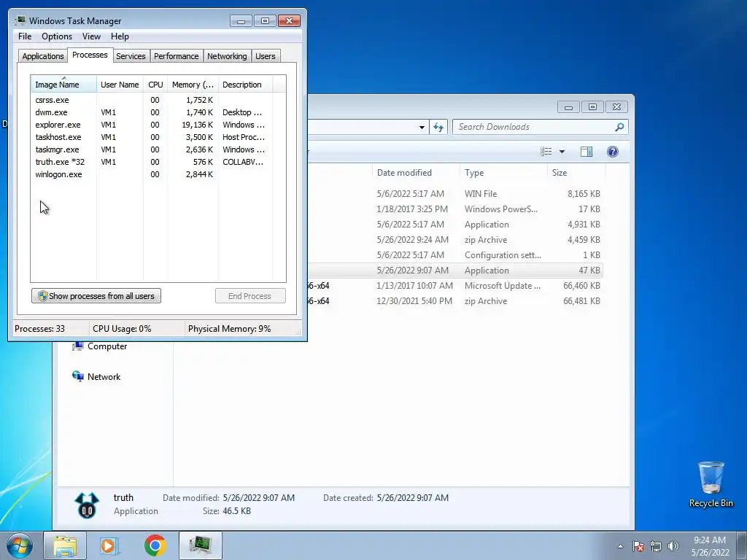Image resolution: width=747 pixels, height=560 pixels.
Task: Select the 47 KB Application file row
Action: point(455,271)
